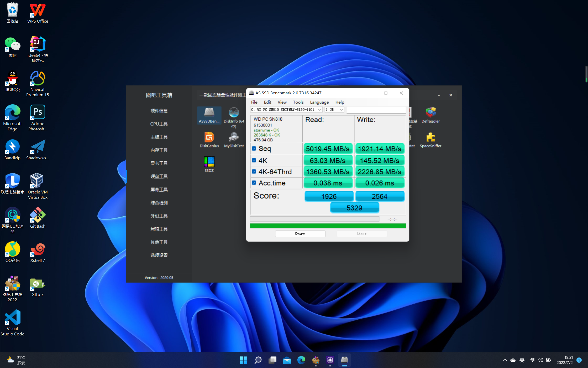
Task: Launch DiskInfo (64位) in the toolbox
Action: [234, 117]
